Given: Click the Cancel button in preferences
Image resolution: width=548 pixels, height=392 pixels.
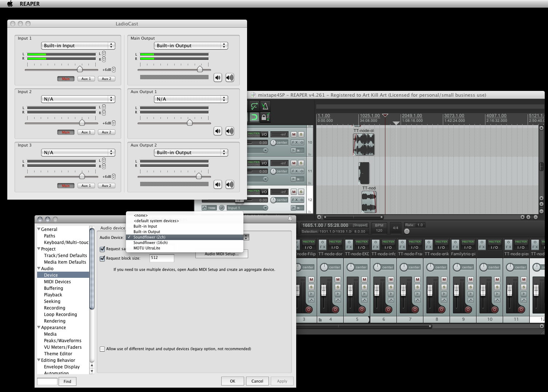Looking at the screenshot, I should coord(257,381).
